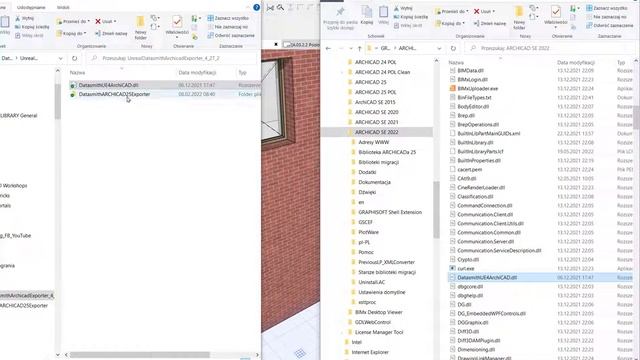Image resolution: width=640 pixels, height=360 pixels.
Task: Click Nie zaznaczaj nic in the UnrealDatasmith window
Action: (x=228, y=27)
